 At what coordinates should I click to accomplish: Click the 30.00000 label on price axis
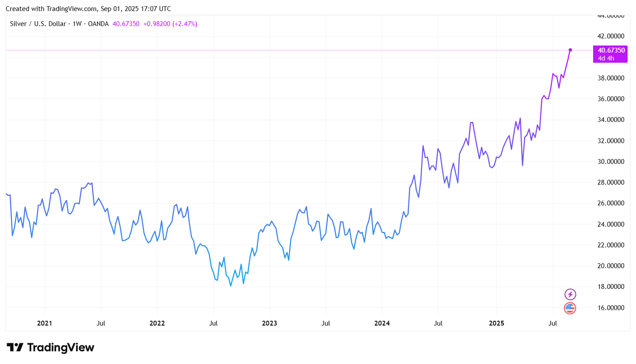tap(611, 162)
